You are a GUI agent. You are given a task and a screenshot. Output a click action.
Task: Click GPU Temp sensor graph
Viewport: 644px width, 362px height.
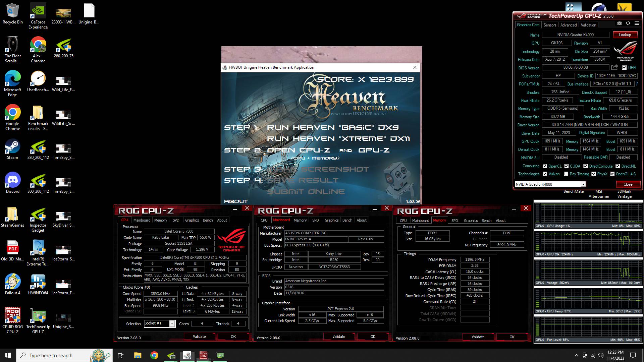point(588,301)
